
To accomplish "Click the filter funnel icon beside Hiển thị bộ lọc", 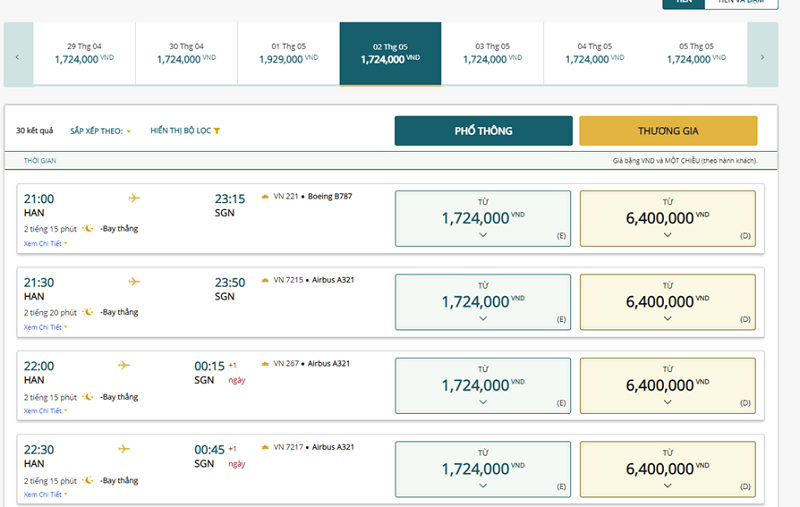I will tap(217, 131).
